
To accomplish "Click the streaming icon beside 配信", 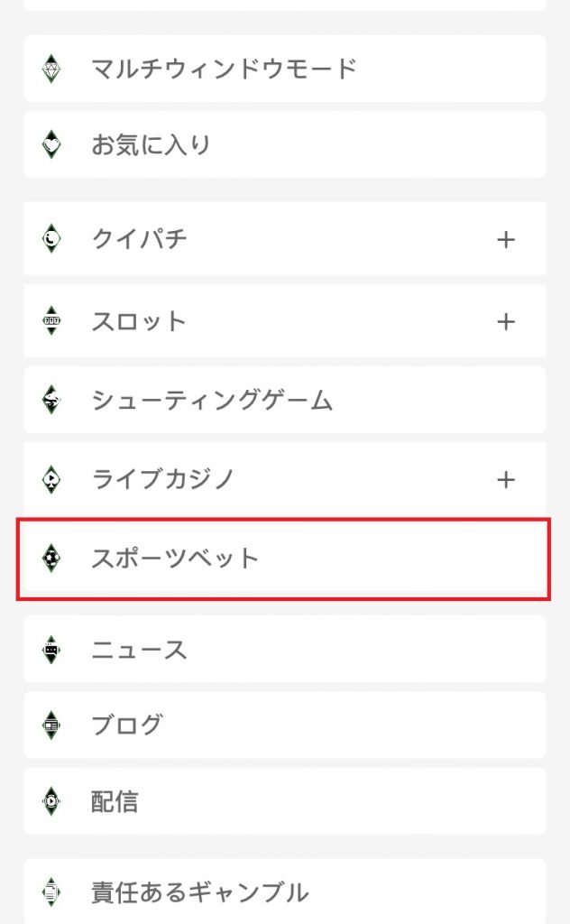I will click(51, 801).
